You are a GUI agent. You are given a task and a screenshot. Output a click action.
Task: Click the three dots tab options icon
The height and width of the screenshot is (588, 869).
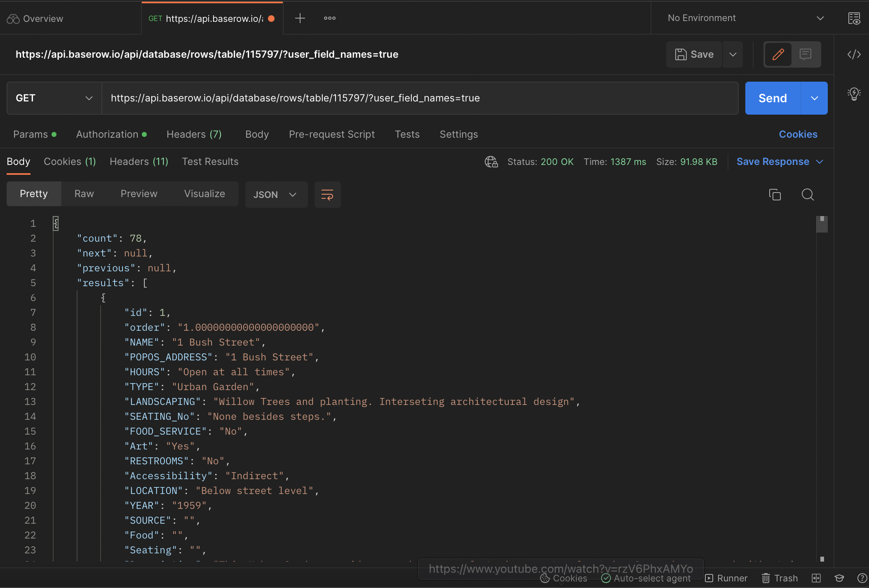pos(329,18)
